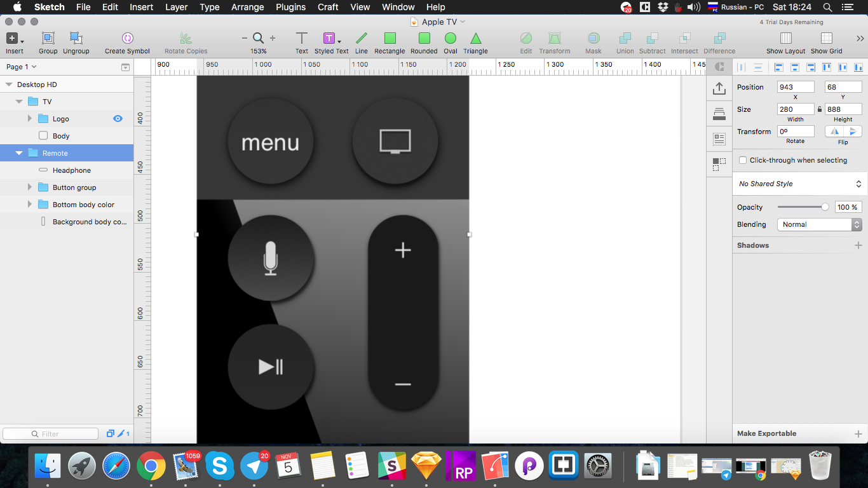Flip the layer vertically
868x488 pixels.
pyautogui.click(x=853, y=132)
